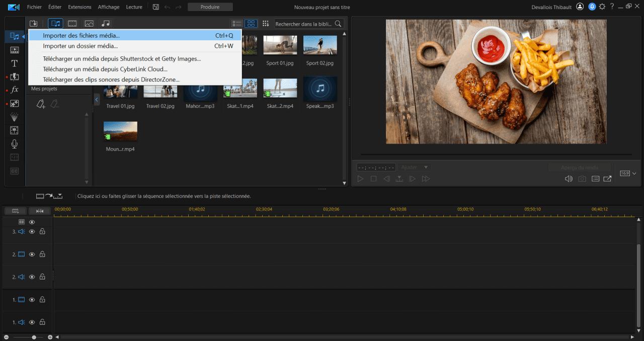
Task: Undock the preview window
Action: pos(608,179)
